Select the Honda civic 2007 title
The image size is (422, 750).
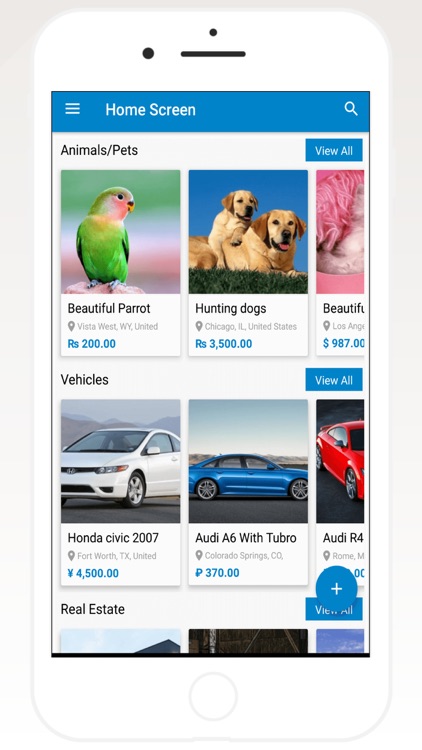113,538
